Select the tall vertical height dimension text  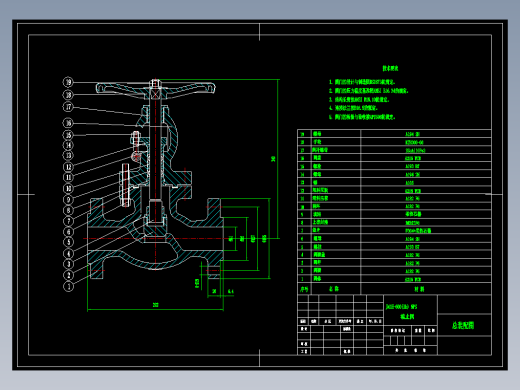pos(274,159)
